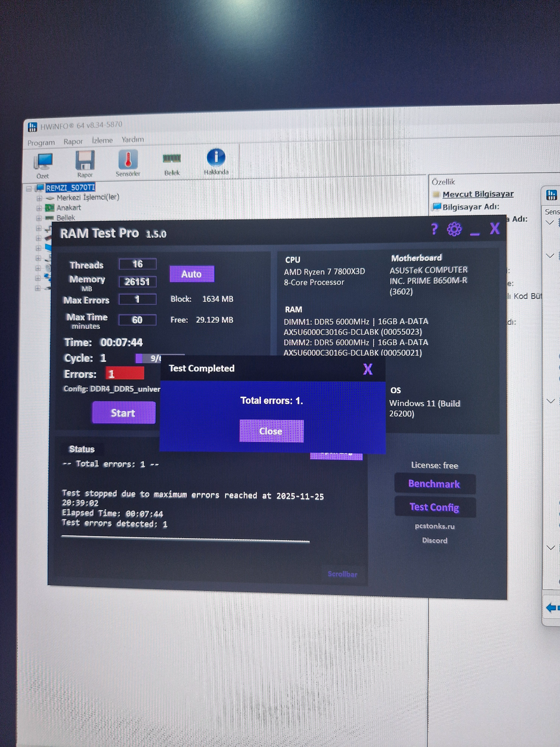Viewport: 560px width, 747px height.
Task: Open the Program menu in HWiNFO
Action: [x=41, y=142]
